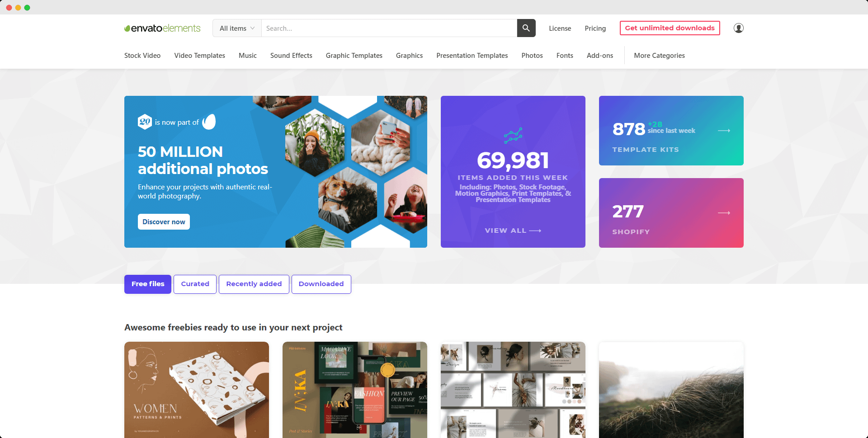Click the arrow next to View All
Viewport: 868px width, 438px height.
(x=535, y=231)
